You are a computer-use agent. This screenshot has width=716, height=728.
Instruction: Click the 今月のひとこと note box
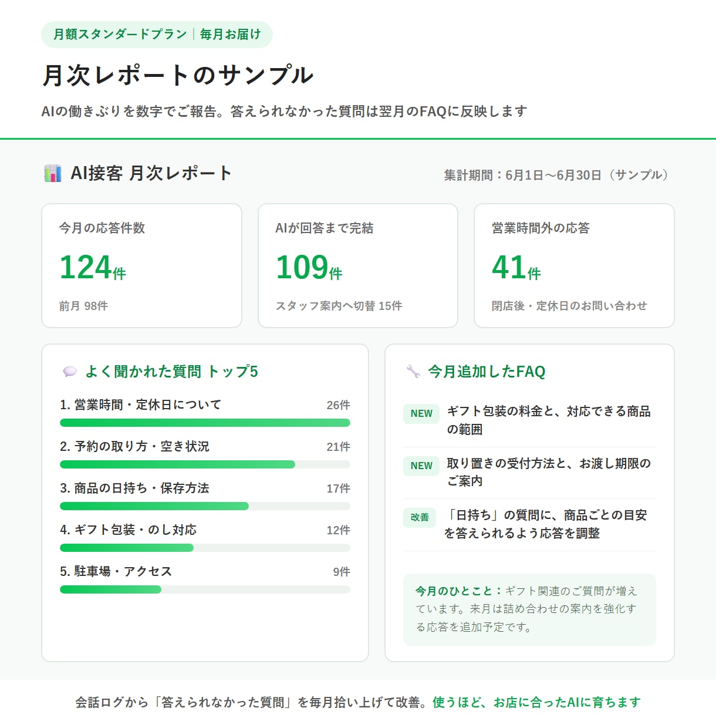pos(529,609)
